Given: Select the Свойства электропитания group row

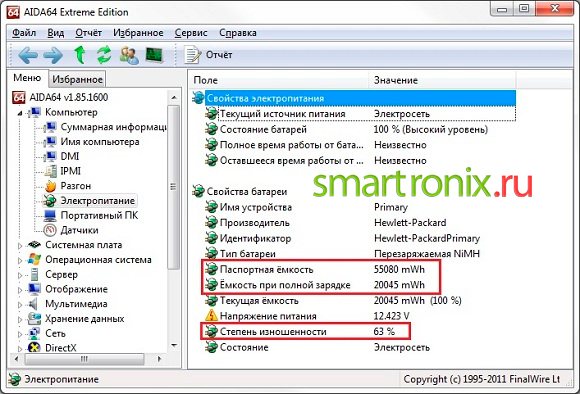Looking at the screenshot, I should (353, 98).
